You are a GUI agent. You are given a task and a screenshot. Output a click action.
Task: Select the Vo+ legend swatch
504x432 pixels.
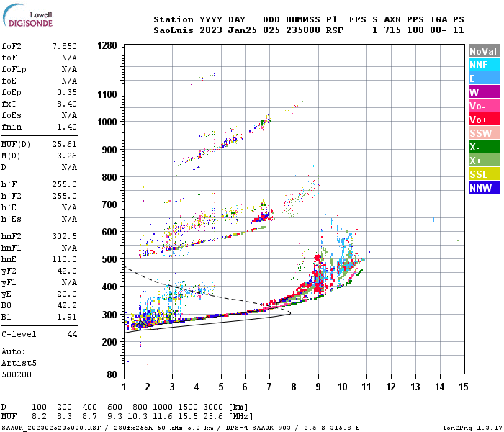484,120
